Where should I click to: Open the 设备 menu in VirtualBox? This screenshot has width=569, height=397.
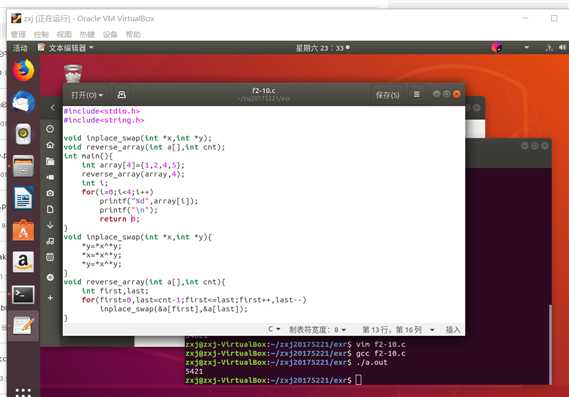110,34
